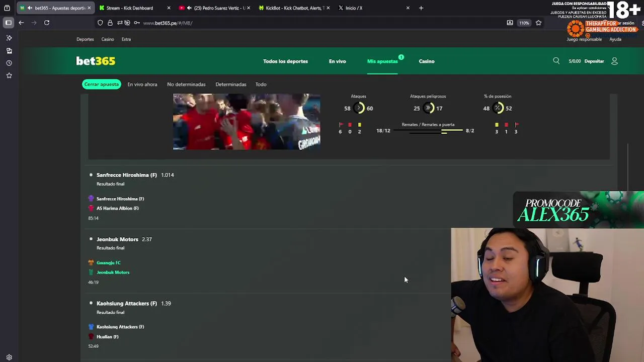Click the Ataques 58-60 stat dial
Screen dimensions: 644x362
pyautogui.click(x=359, y=108)
